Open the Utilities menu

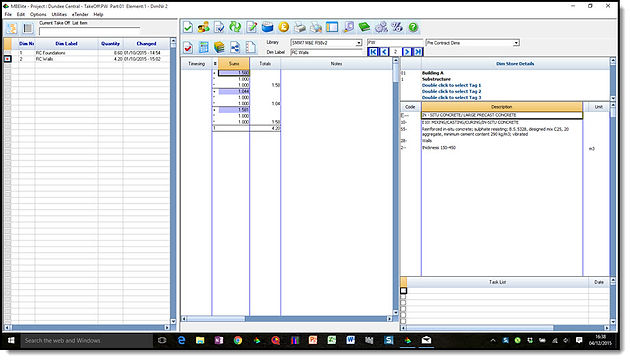[x=59, y=14]
